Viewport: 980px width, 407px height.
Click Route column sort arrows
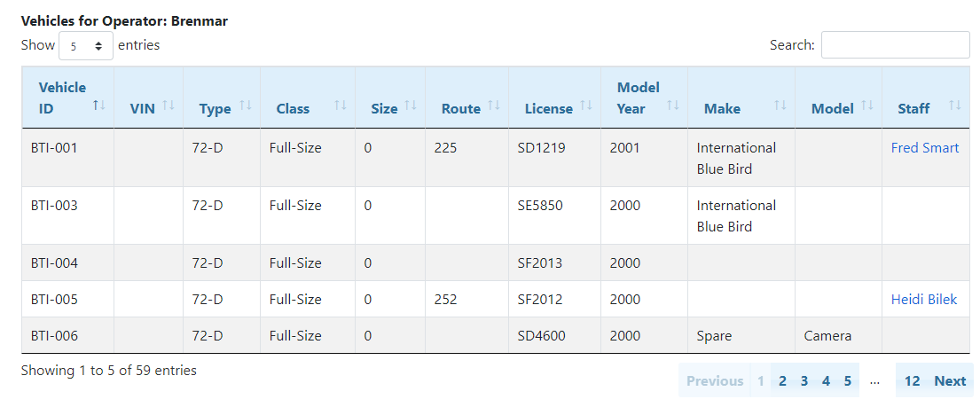pos(494,106)
